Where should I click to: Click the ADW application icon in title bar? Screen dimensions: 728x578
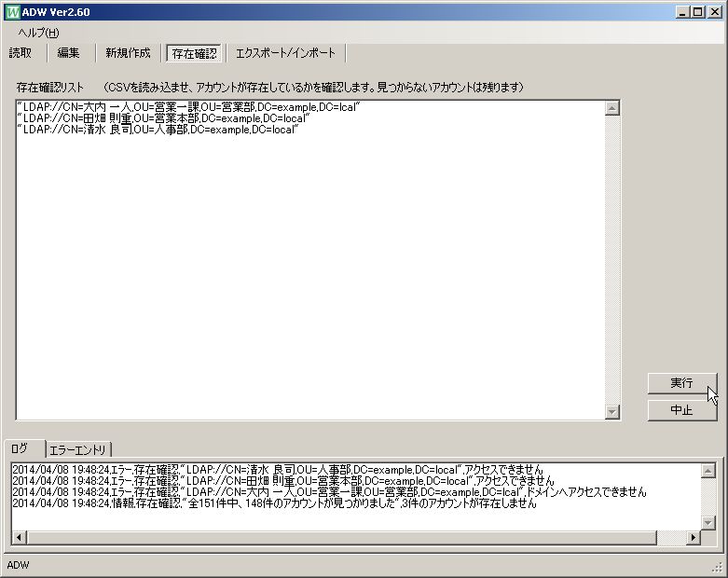point(12,12)
